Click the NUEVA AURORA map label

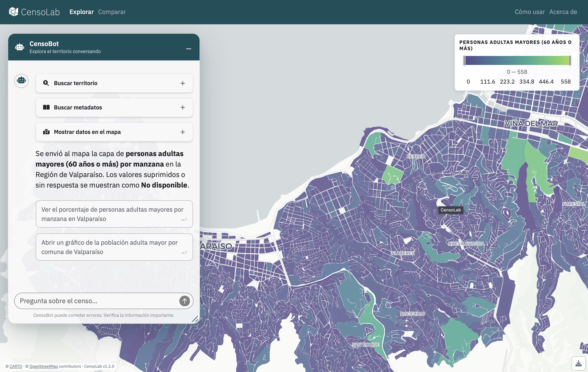pyautogui.click(x=466, y=244)
